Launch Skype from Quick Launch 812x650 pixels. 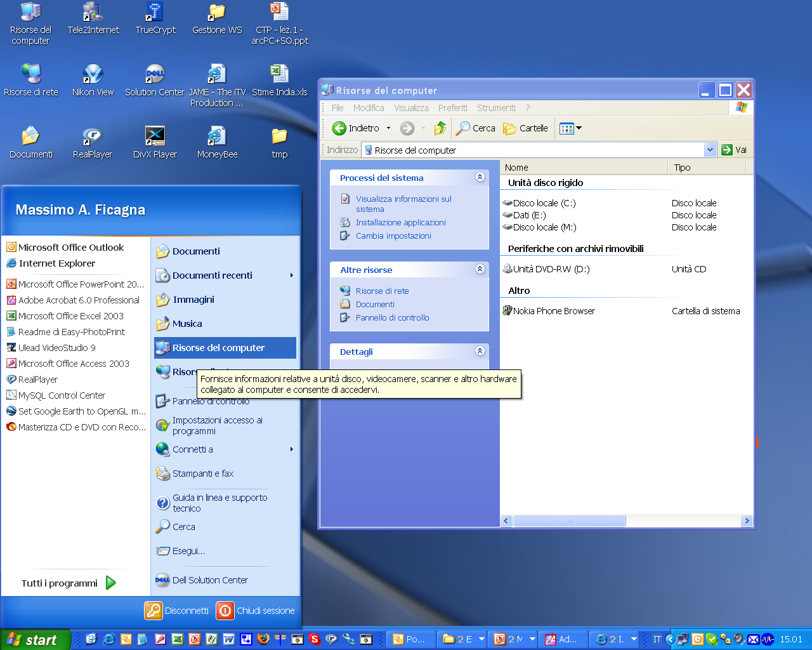click(314, 639)
